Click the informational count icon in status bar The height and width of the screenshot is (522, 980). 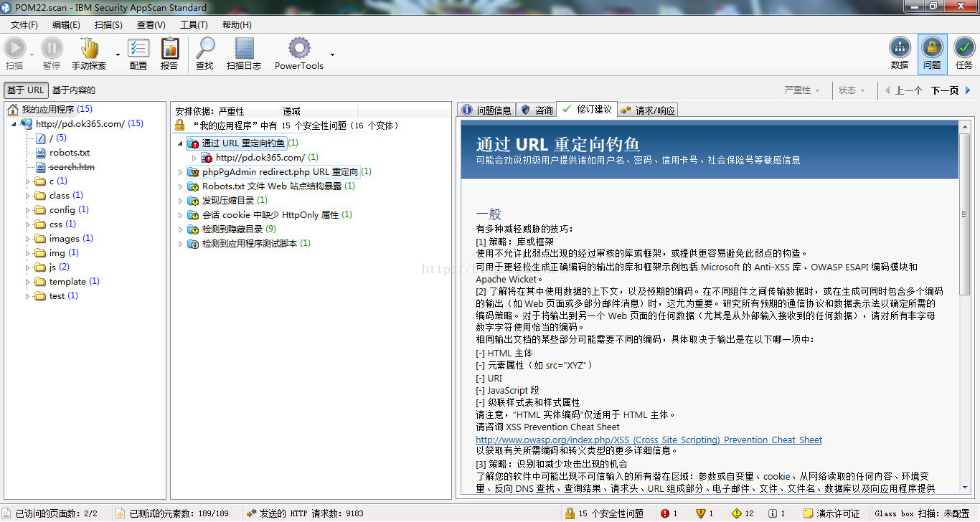[x=772, y=513]
